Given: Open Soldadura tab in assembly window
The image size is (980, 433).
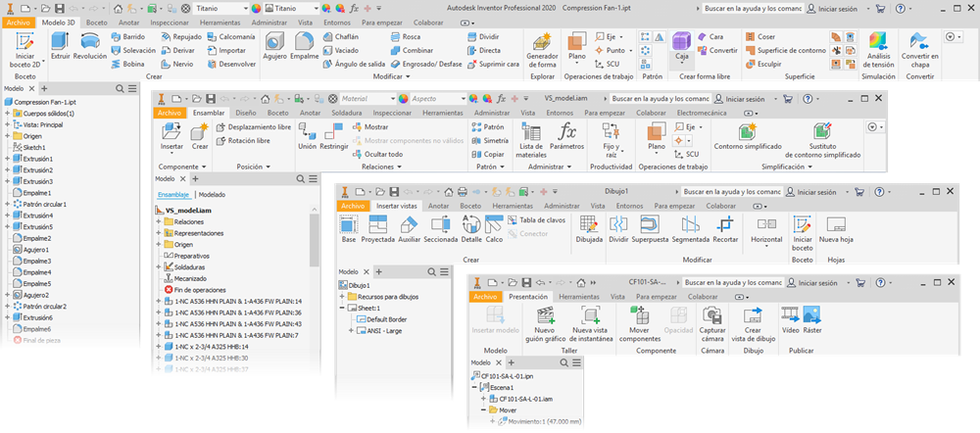Looking at the screenshot, I should click(x=346, y=113).
